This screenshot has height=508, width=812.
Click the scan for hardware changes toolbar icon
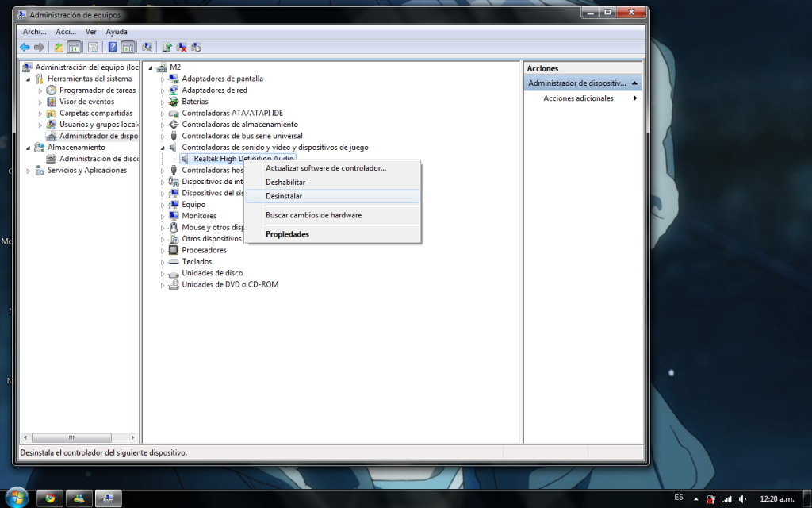pyautogui.click(x=147, y=48)
